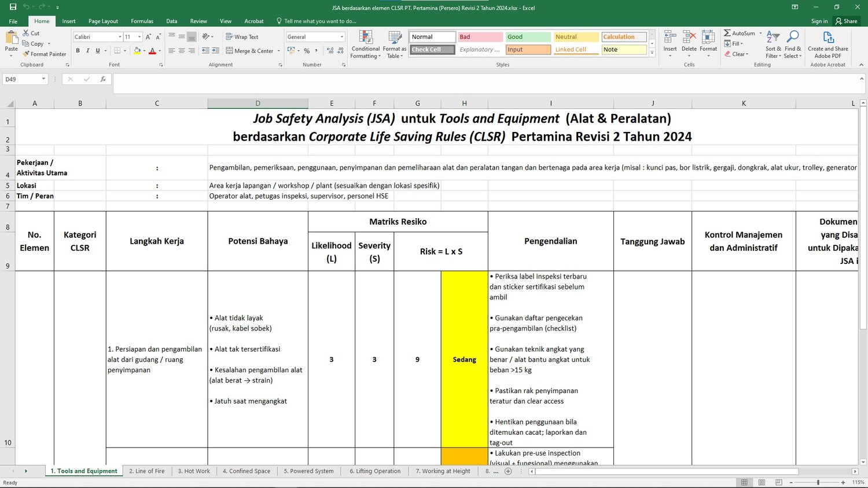The height and width of the screenshot is (488, 868).
Task: Increase the cell indent
Action: click(215, 51)
